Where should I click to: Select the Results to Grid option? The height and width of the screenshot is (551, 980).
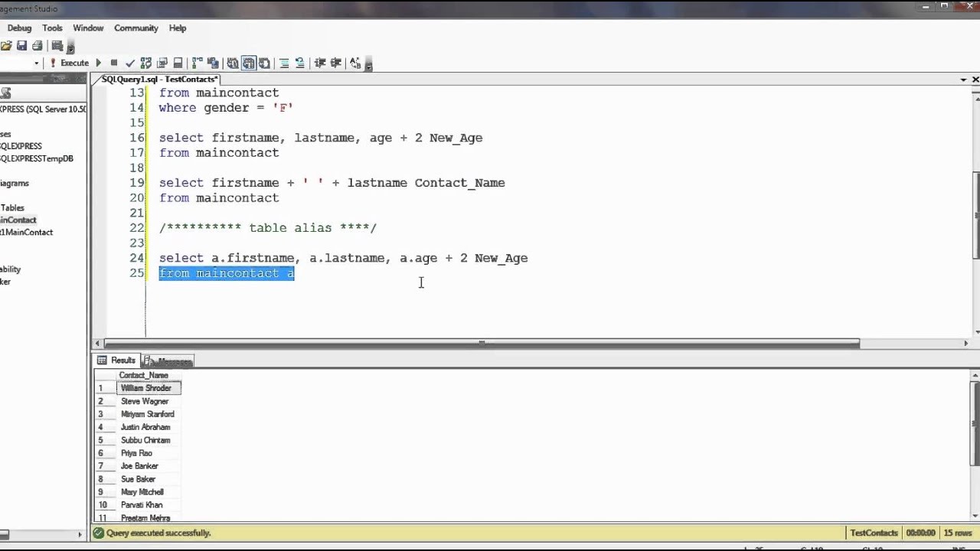(x=249, y=63)
